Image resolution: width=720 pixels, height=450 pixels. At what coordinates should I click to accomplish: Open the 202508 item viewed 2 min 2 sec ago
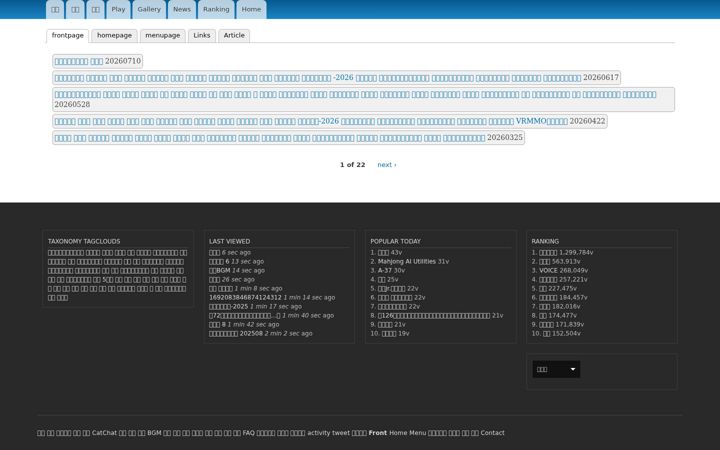236,333
